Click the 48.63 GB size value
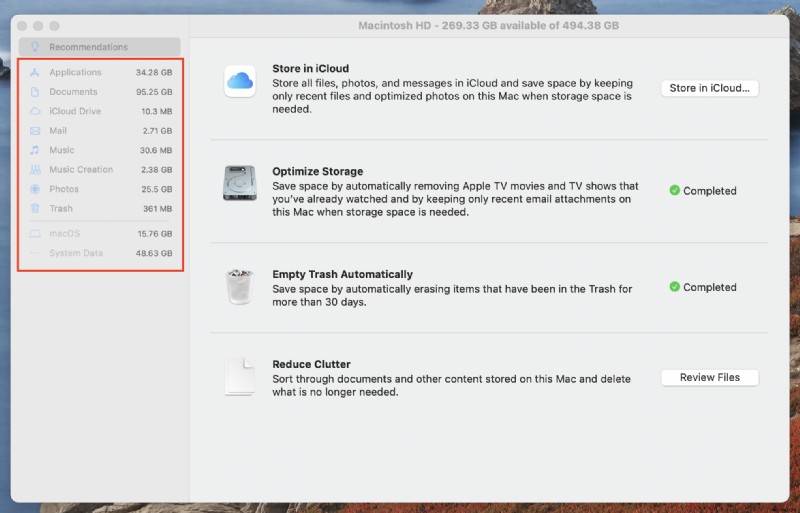800x513 pixels. 154,253
